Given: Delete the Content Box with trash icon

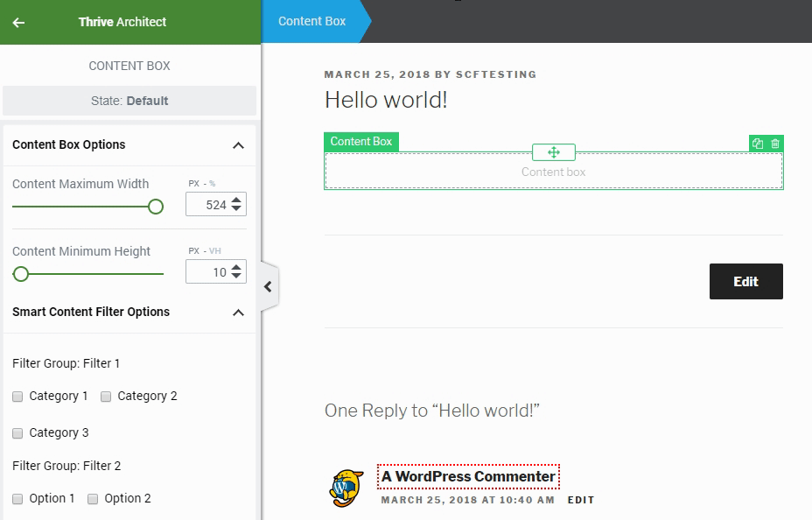Looking at the screenshot, I should pyautogui.click(x=774, y=144).
